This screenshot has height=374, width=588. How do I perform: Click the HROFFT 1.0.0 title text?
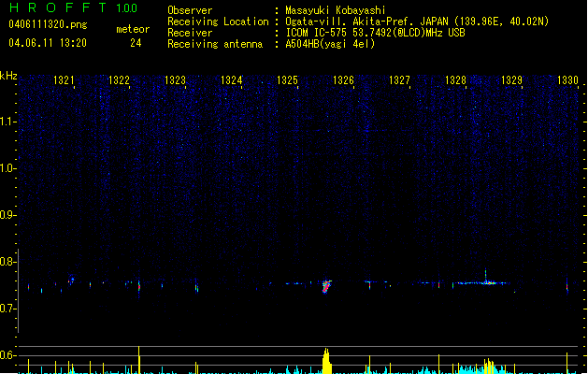click(x=73, y=7)
